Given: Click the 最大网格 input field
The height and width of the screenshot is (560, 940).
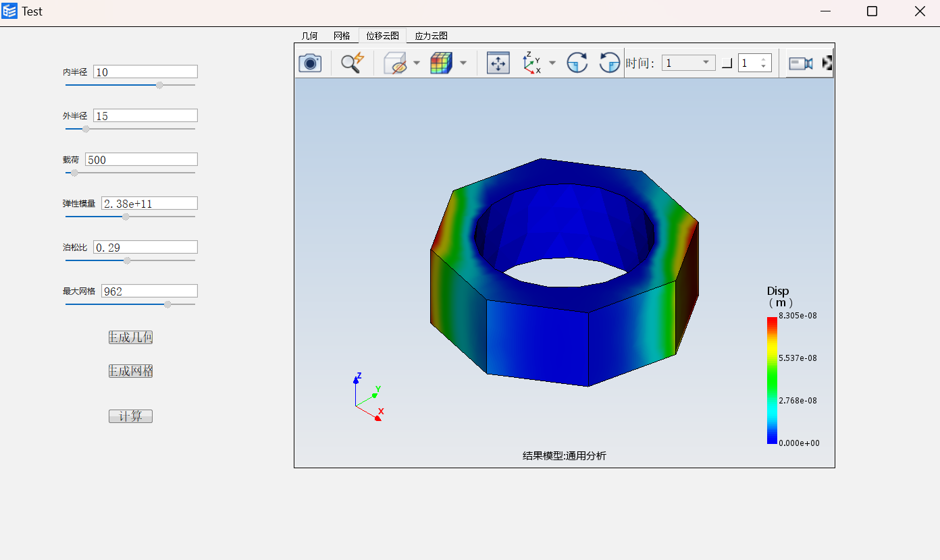Looking at the screenshot, I should pyautogui.click(x=149, y=291).
